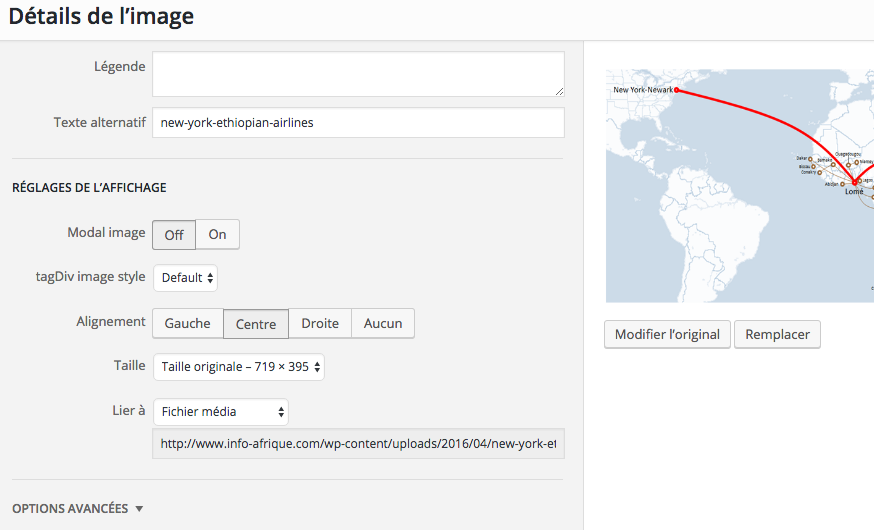Align image to Gauche
The image size is (874, 530).
pos(187,323)
